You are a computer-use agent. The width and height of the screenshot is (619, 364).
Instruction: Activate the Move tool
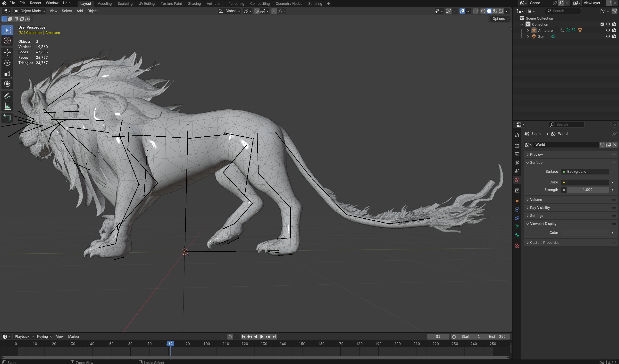(7, 52)
